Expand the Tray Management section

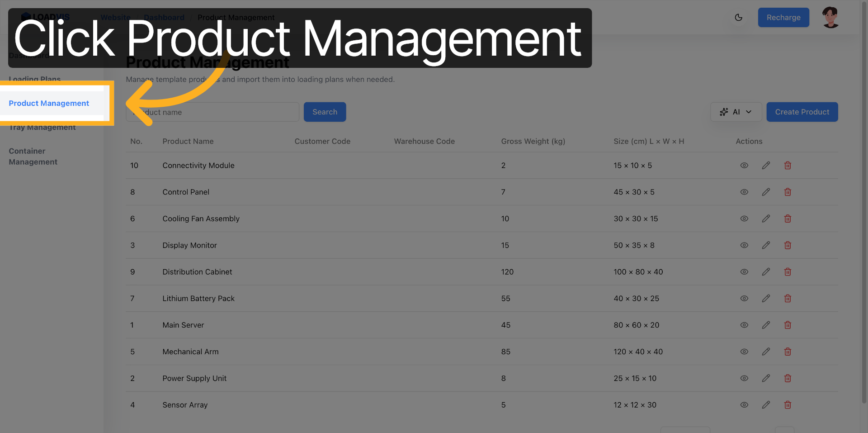42,127
